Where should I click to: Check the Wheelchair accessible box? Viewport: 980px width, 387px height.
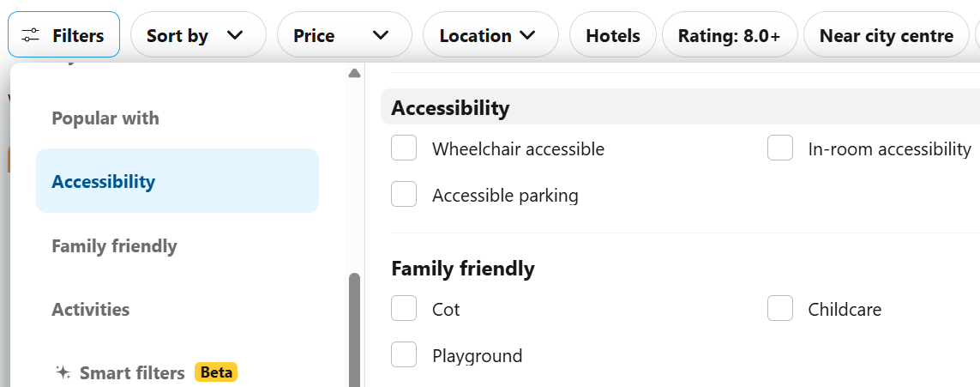point(404,148)
